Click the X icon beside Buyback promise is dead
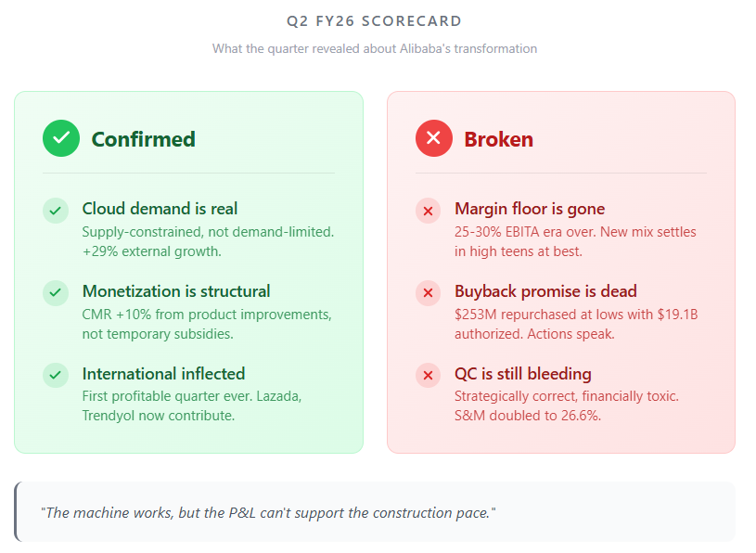Viewport: 756px width, 553px height. click(429, 293)
